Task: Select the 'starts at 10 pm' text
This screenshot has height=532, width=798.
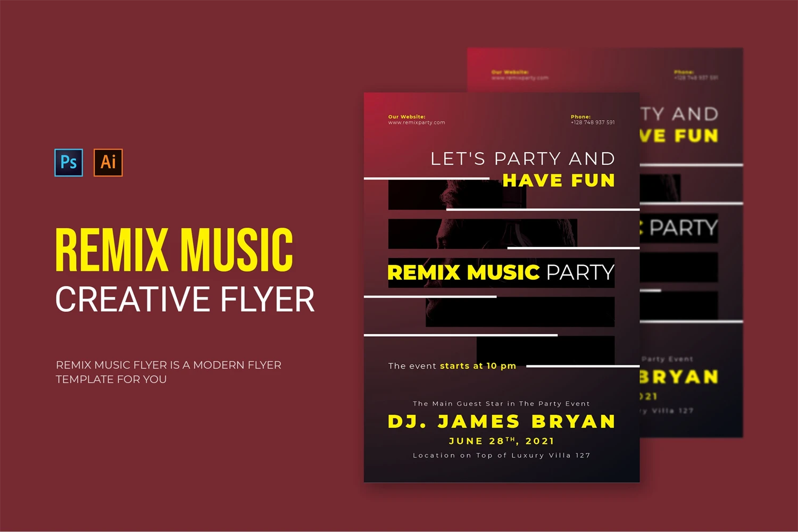Action: pos(478,366)
